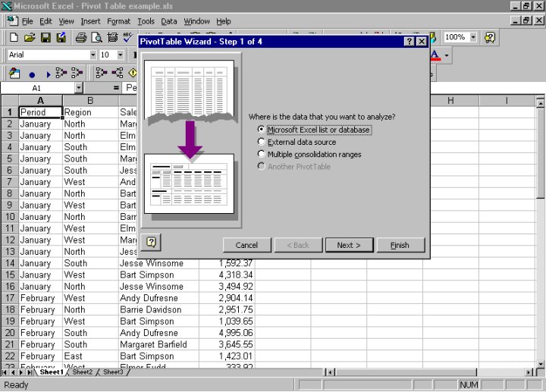Viewport: 546px width, 392px height.
Task: Expand the Arial font name dropdown
Action: point(93,55)
